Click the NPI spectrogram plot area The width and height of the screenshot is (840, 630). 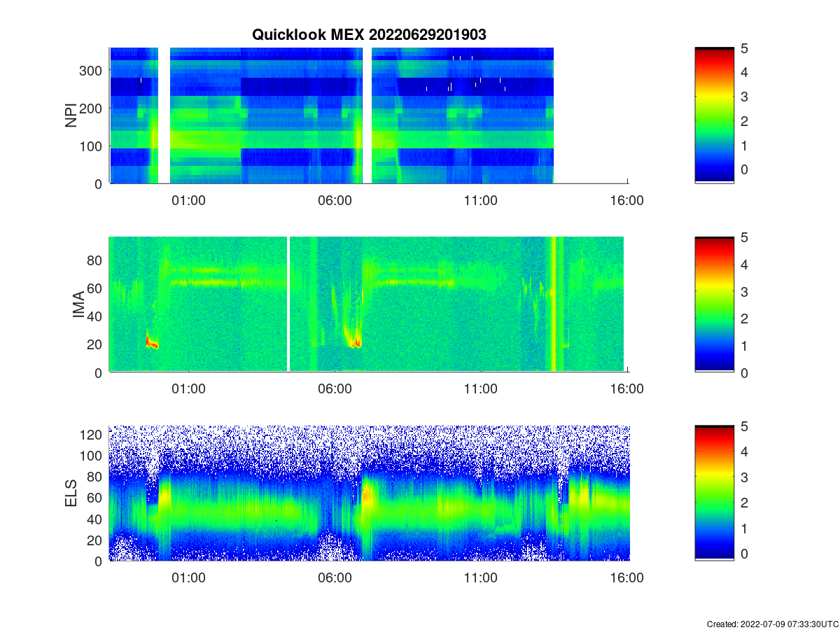(x=368, y=115)
